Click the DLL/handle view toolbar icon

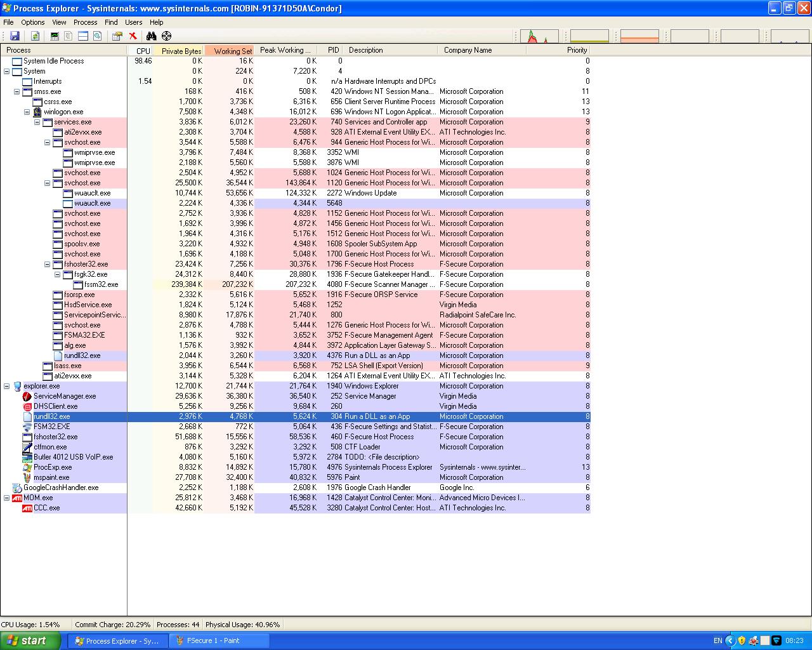(97, 36)
